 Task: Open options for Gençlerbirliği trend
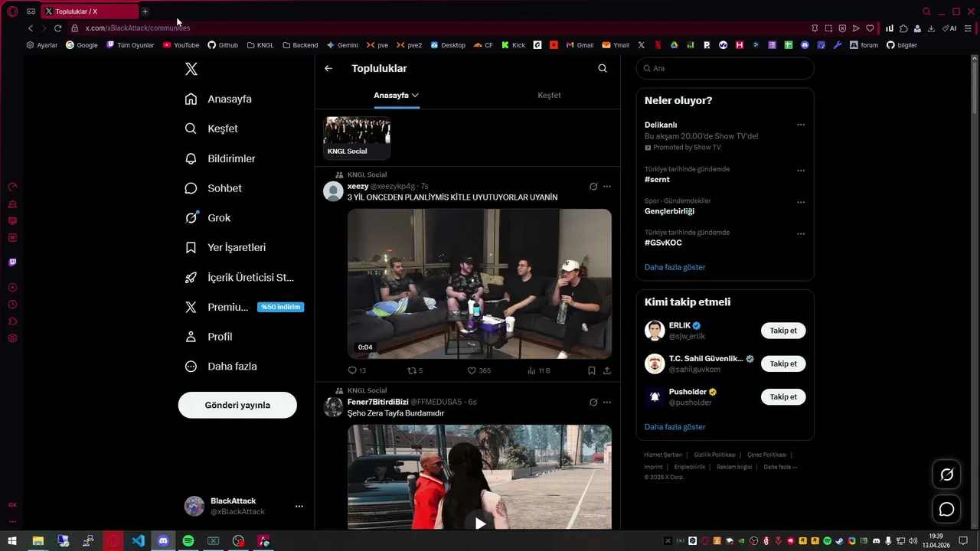coord(801,202)
